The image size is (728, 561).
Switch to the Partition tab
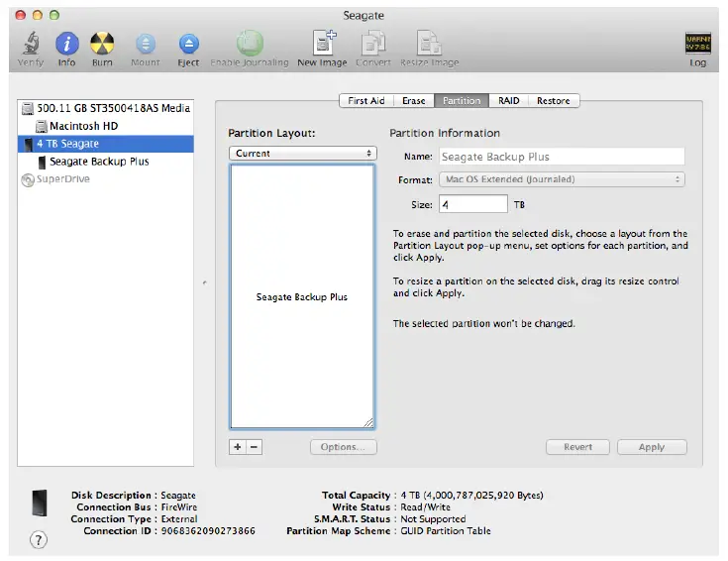click(x=462, y=101)
